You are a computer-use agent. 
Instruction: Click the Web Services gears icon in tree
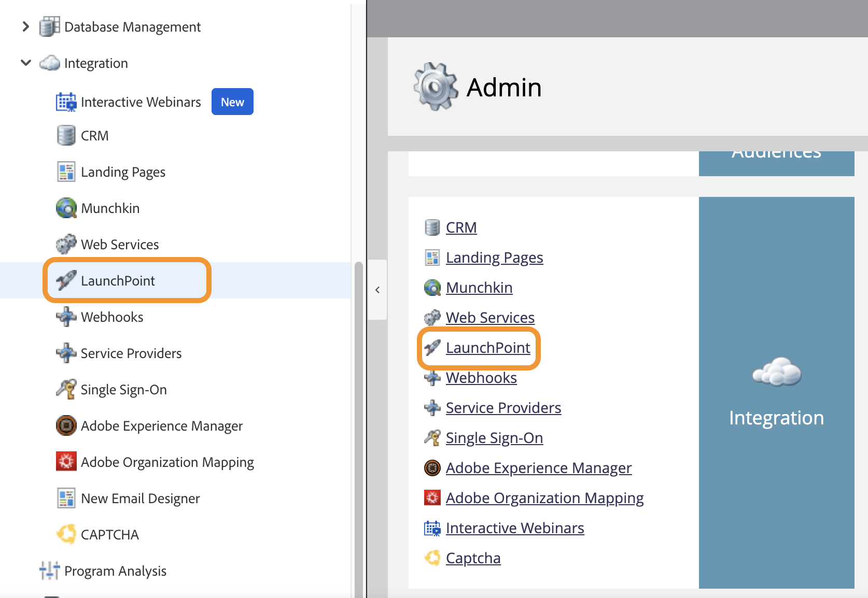point(66,245)
